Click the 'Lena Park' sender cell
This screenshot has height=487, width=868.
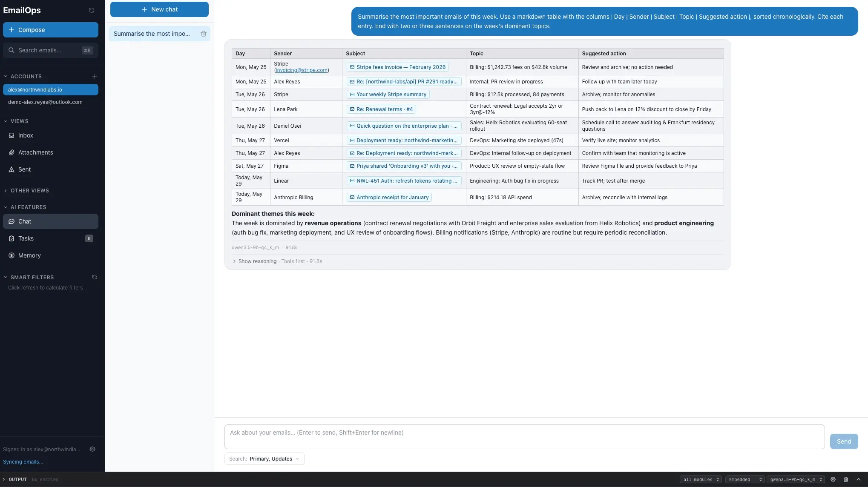point(306,109)
